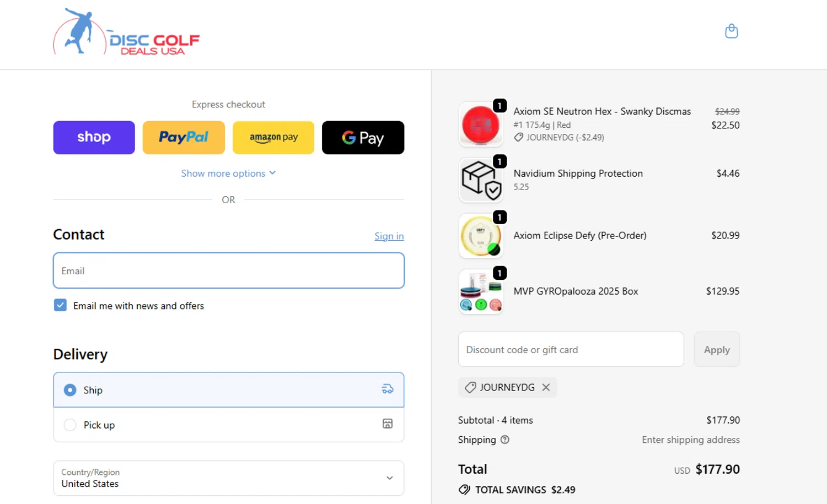Expand Show more options
827x504 pixels.
228,174
